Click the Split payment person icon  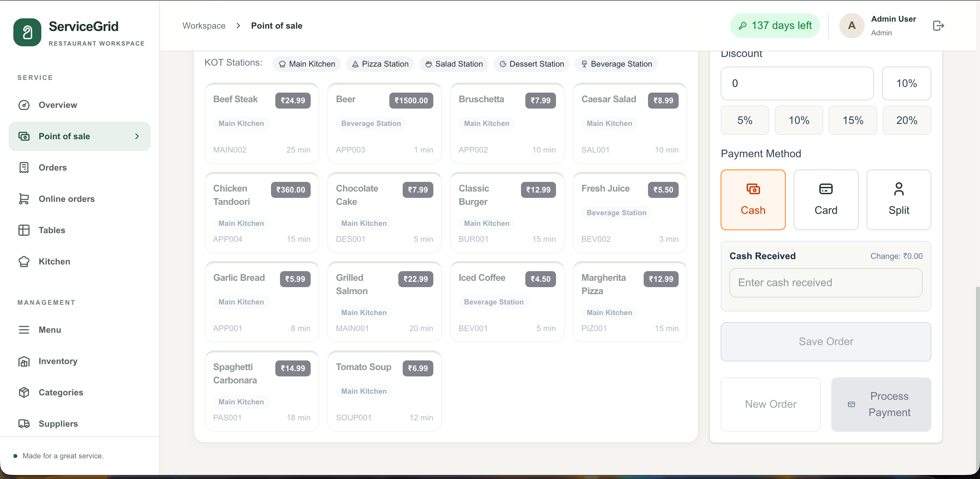pyautogui.click(x=899, y=189)
